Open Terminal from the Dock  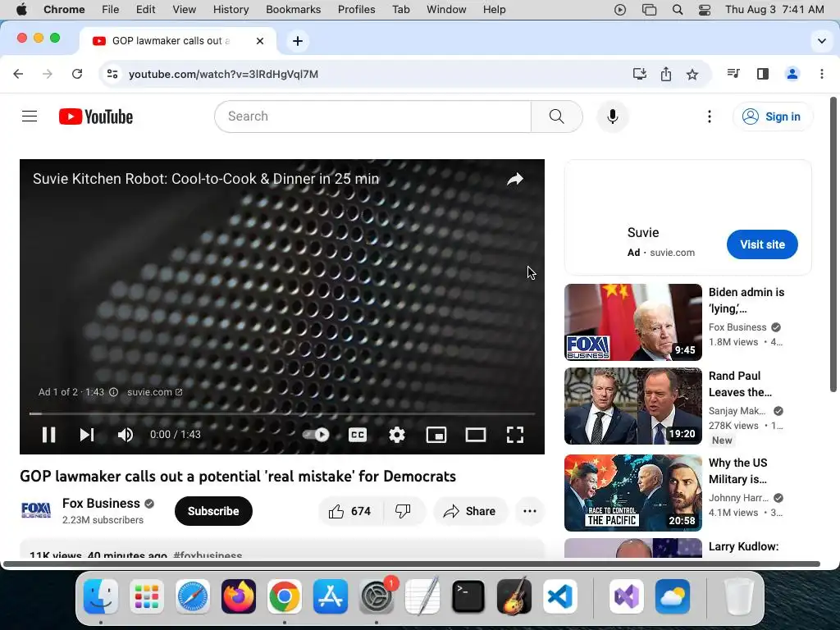468,596
